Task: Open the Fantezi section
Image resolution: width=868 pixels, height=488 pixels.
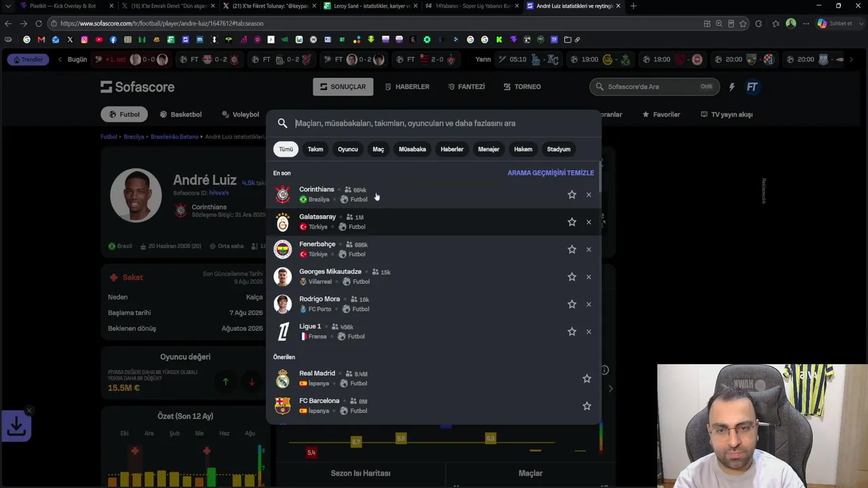Action: (x=467, y=87)
